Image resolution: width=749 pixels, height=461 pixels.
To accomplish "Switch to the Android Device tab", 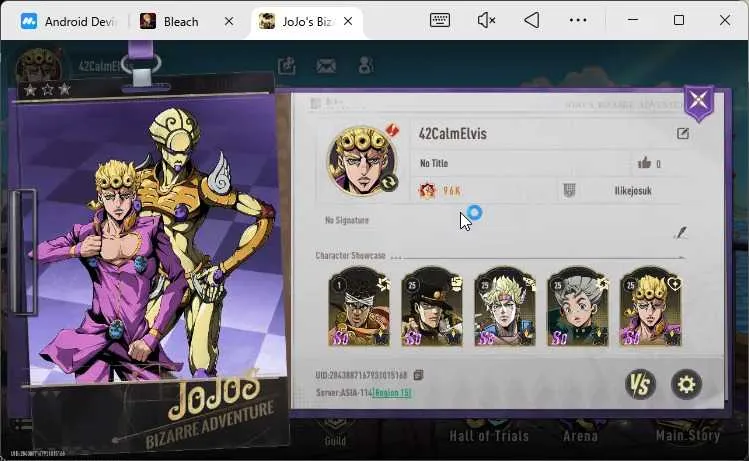I will 69,21.
